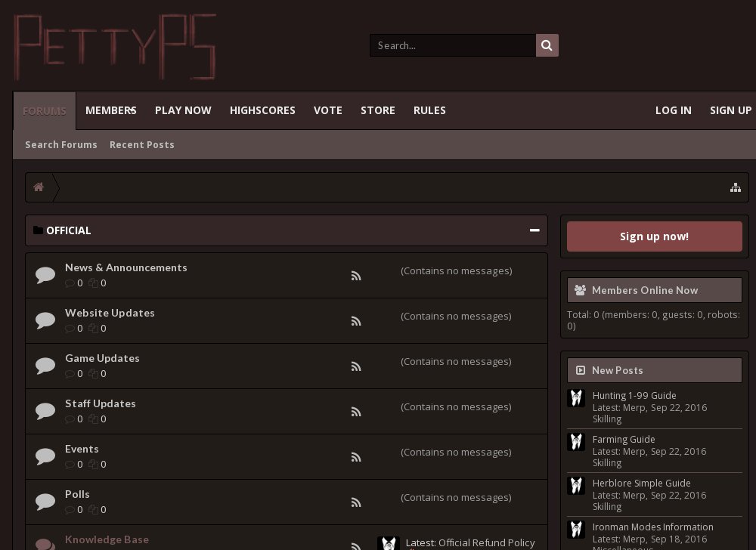This screenshot has width=756, height=550.
Task: Click the avatar beside Farming Guide
Action: point(576,441)
